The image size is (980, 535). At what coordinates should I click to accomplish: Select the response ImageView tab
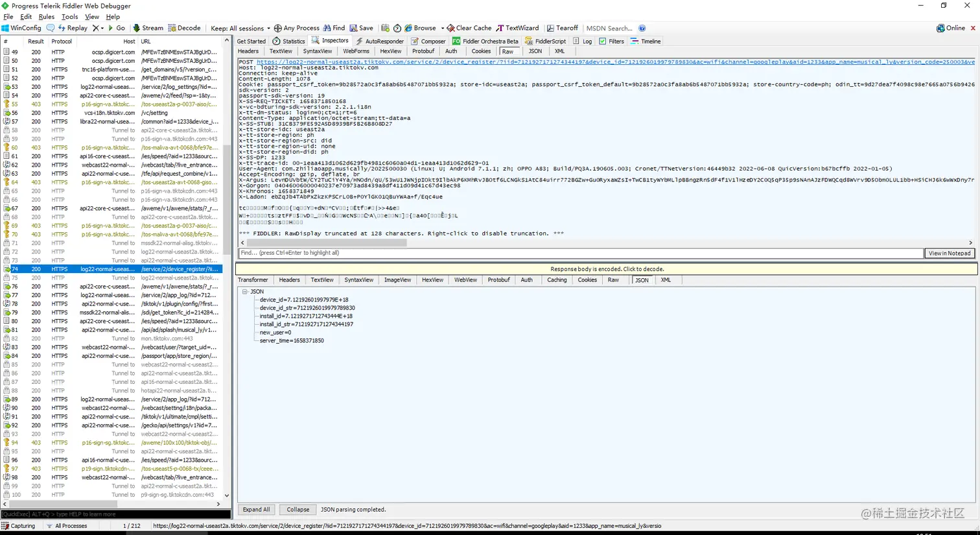point(397,280)
